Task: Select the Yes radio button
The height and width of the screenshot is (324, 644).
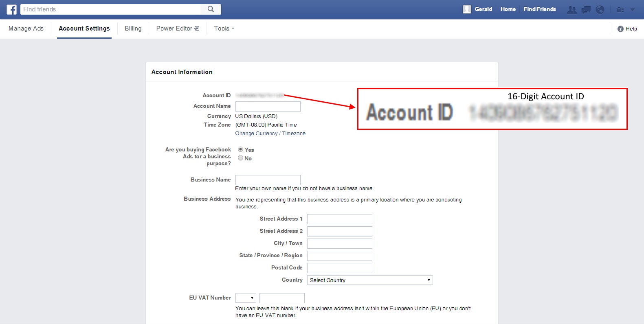Action: 240,149
